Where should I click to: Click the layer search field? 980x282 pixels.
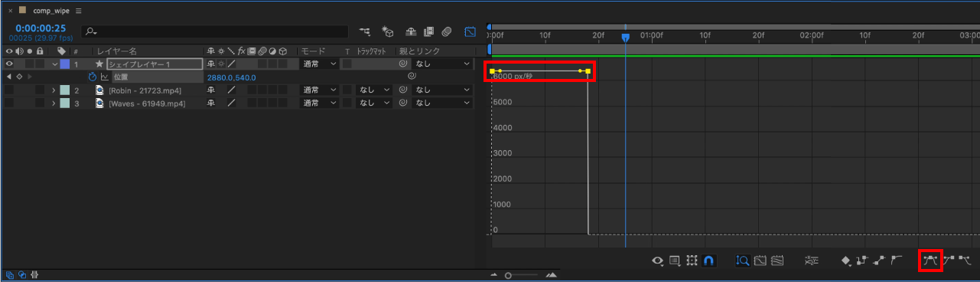click(216, 32)
